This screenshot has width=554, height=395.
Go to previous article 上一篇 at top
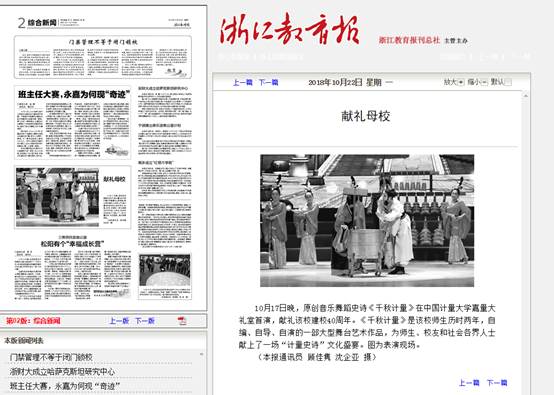click(243, 82)
